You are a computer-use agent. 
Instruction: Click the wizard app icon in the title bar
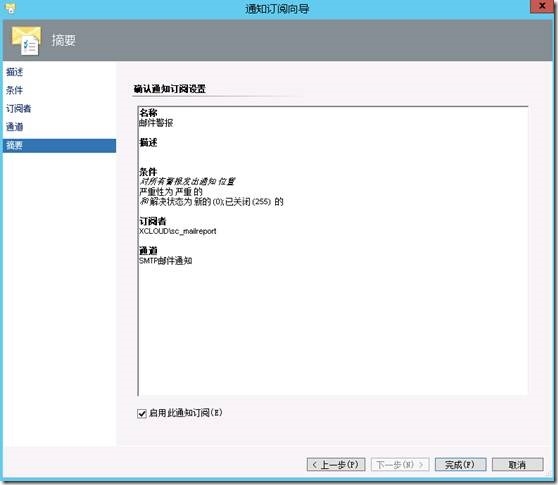[x=10, y=8]
